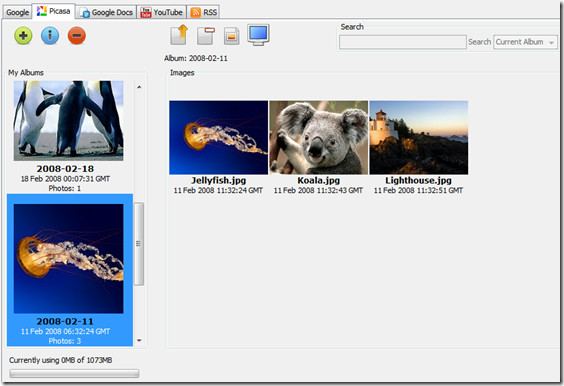Select the 2008-02-18 penguin album thumbnail
This screenshot has height=386, width=564.
coord(68,121)
